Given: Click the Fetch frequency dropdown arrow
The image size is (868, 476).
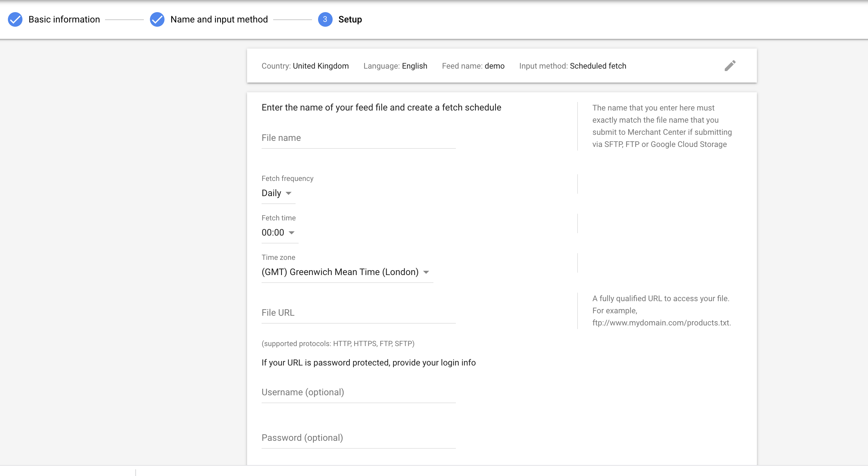Looking at the screenshot, I should (289, 193).
